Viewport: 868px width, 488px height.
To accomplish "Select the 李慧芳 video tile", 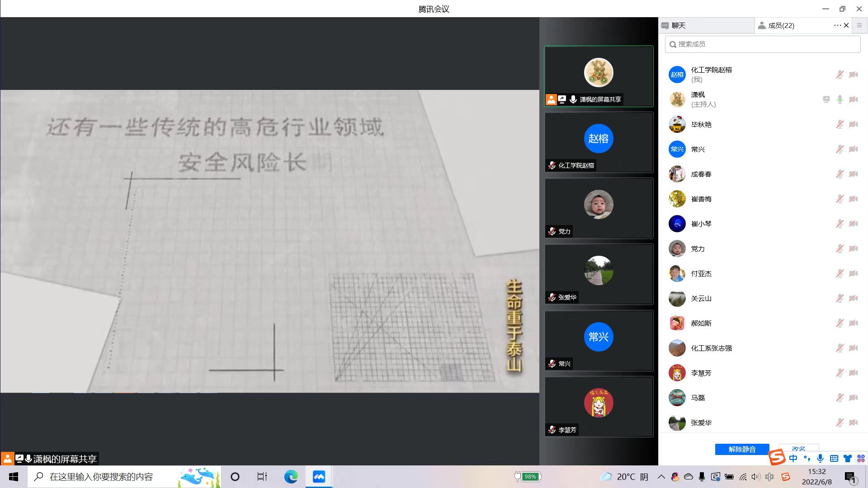I will 599,407.
